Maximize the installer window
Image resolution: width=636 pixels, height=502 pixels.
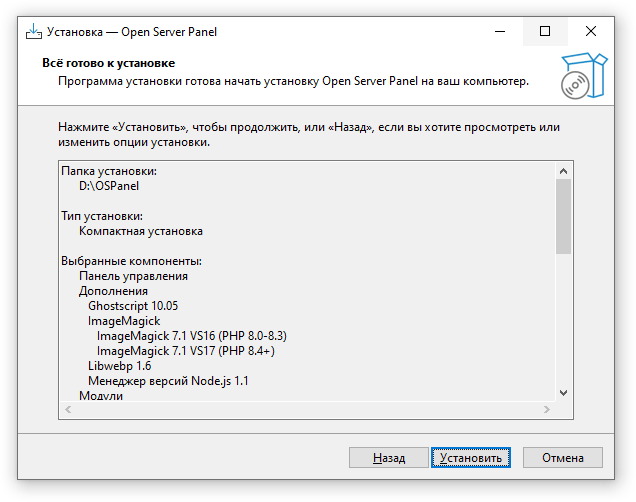tap(545, 31)
